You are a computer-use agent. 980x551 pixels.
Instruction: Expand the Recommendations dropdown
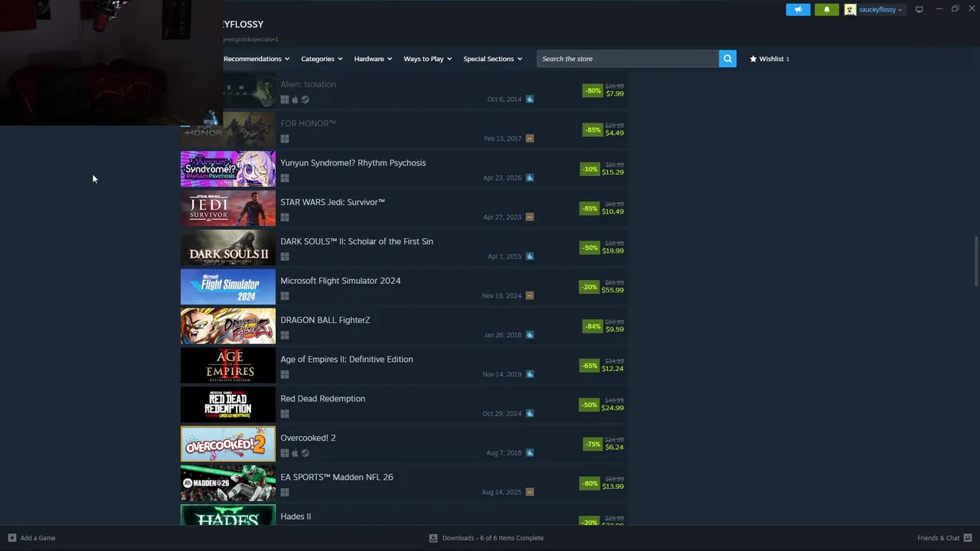[x=256, y=59]
